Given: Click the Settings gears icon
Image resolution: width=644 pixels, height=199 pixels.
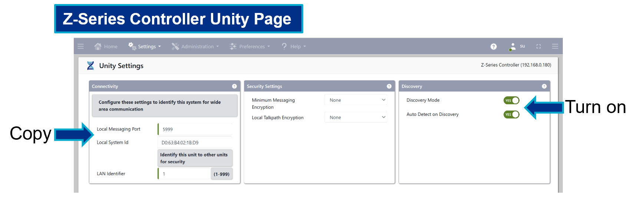Looking at the screenshot, I should pos(132,46).
